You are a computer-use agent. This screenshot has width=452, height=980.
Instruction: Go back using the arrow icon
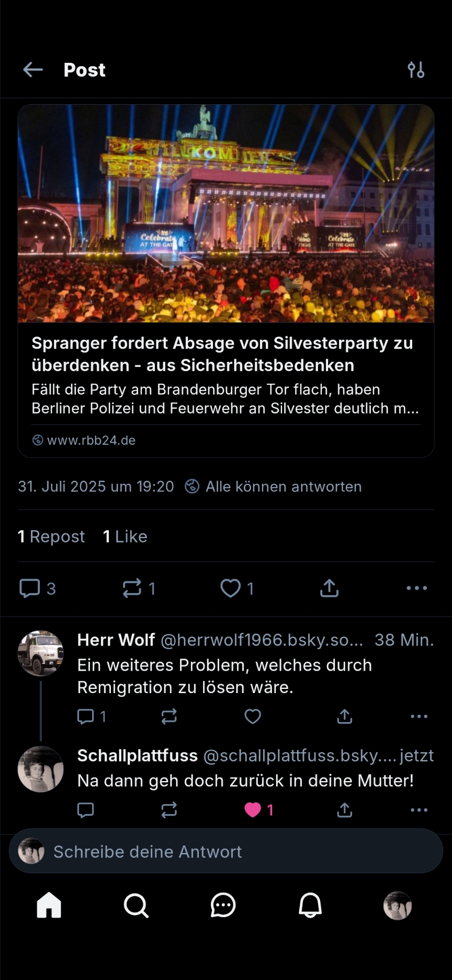coord(33,70)
